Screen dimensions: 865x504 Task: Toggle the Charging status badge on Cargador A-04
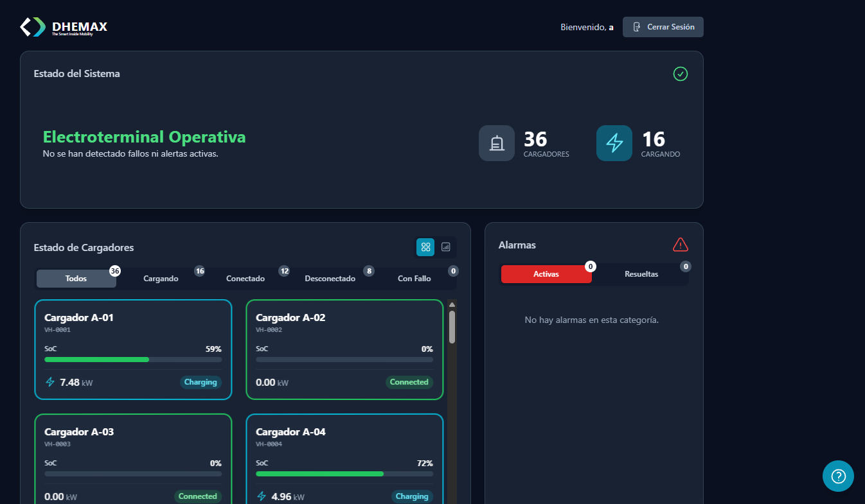412,496
